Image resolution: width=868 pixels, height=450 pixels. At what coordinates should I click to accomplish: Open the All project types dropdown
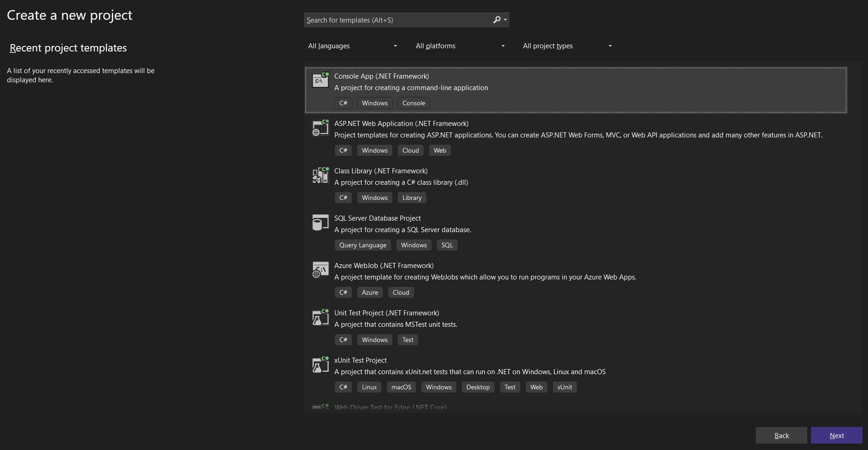[x=567, y=46]
